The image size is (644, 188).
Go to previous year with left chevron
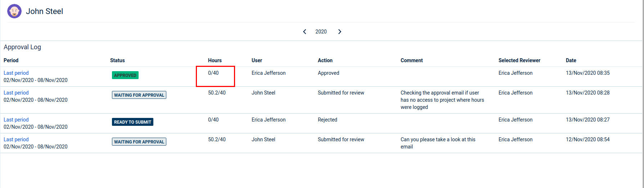pyautogui.click(x=305, y=32)
